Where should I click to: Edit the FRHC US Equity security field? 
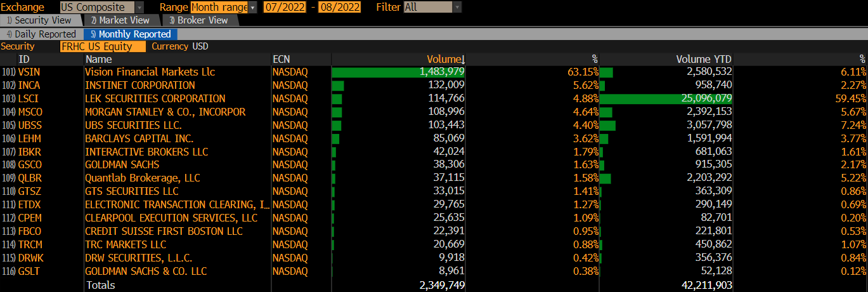(x=103, y=46)
